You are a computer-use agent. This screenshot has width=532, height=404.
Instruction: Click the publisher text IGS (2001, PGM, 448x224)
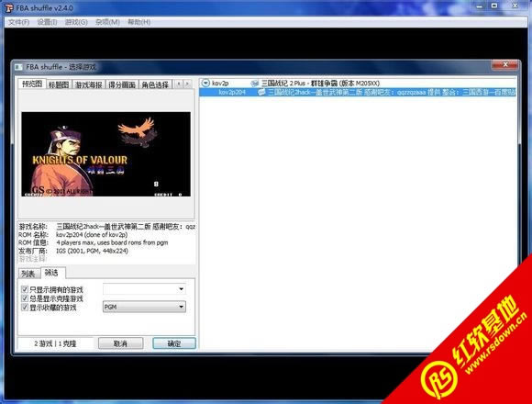(92, 251)
